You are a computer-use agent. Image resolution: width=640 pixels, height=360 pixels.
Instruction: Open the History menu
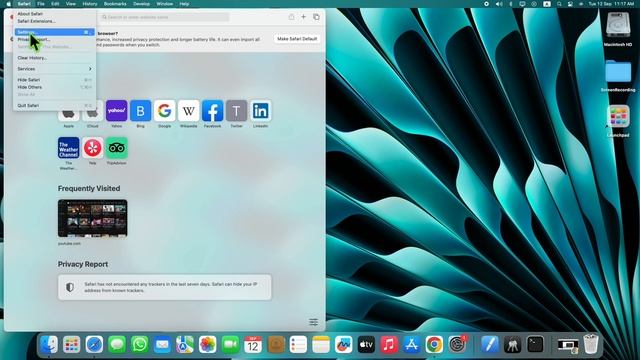coord(90,4)
